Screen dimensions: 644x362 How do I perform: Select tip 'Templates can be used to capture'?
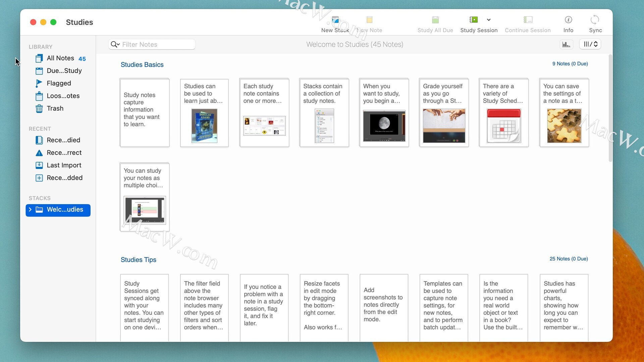444,307
